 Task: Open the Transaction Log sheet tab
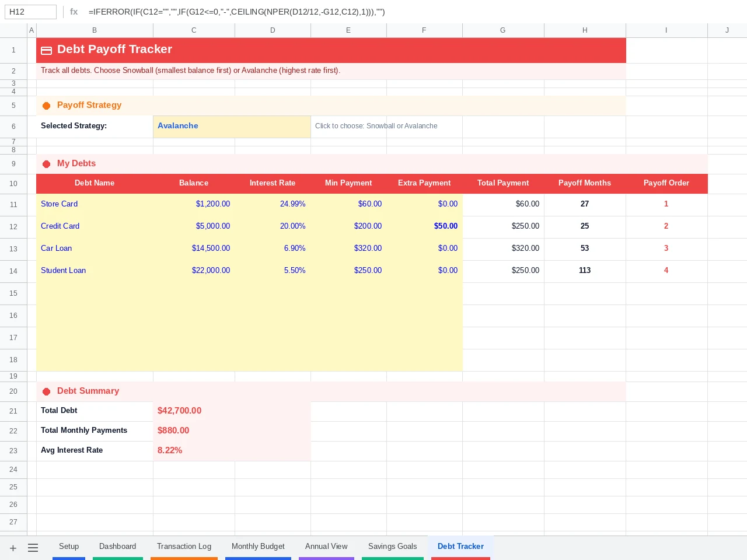184,547
